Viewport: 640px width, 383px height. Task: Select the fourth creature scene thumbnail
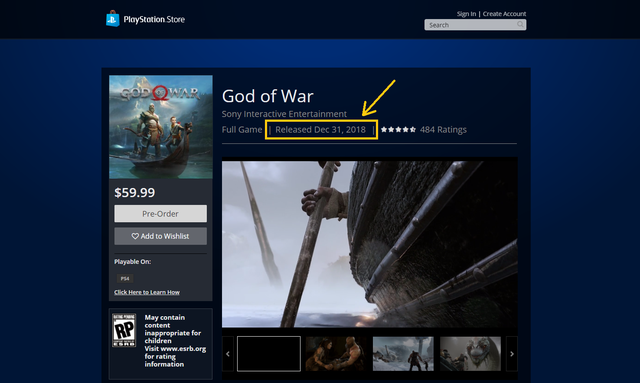click(470, 354)
